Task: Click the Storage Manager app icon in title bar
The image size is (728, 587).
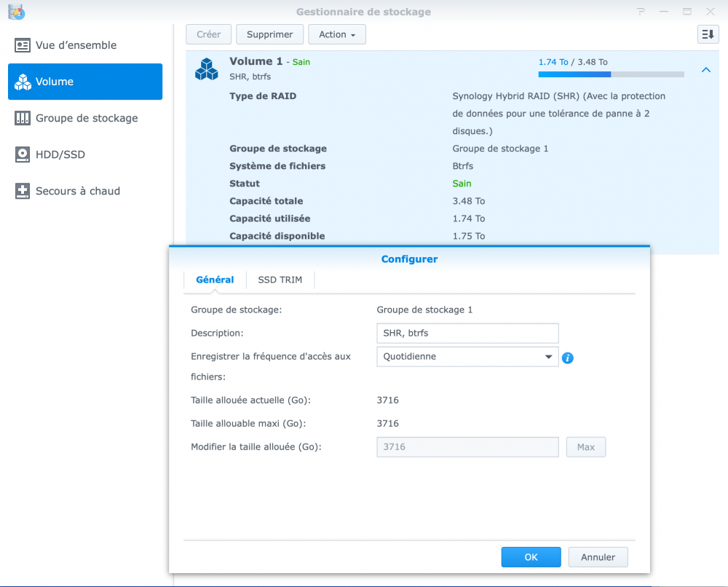Action: pyautogui.click(x=16, y=12)
